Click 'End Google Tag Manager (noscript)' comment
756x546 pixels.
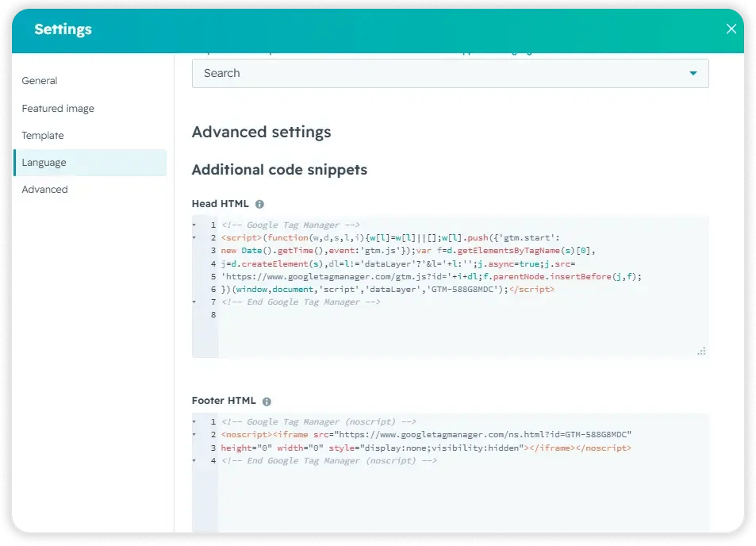(x=329, y=460)
